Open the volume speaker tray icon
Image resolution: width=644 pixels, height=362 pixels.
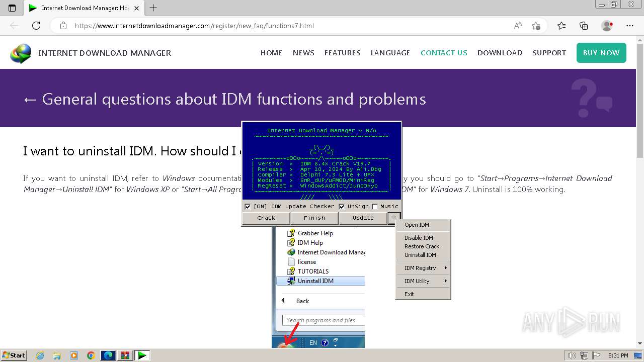[573, 355]
